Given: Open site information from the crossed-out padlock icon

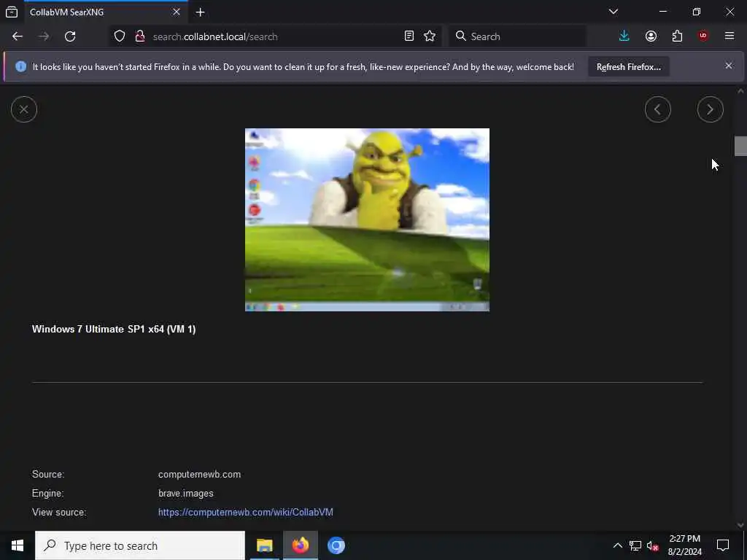Looking at the screenshot, I should pyautogui.click(x=139, y=36).
